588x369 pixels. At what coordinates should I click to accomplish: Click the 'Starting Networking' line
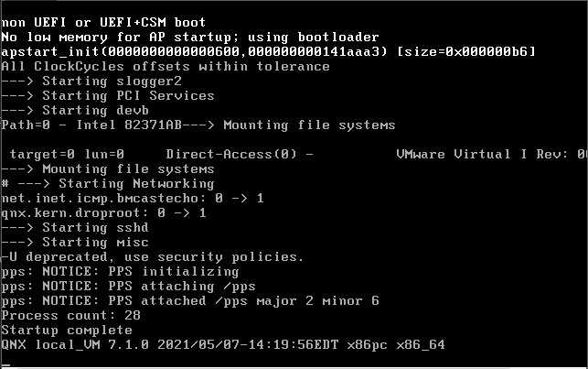click(108, 183)
